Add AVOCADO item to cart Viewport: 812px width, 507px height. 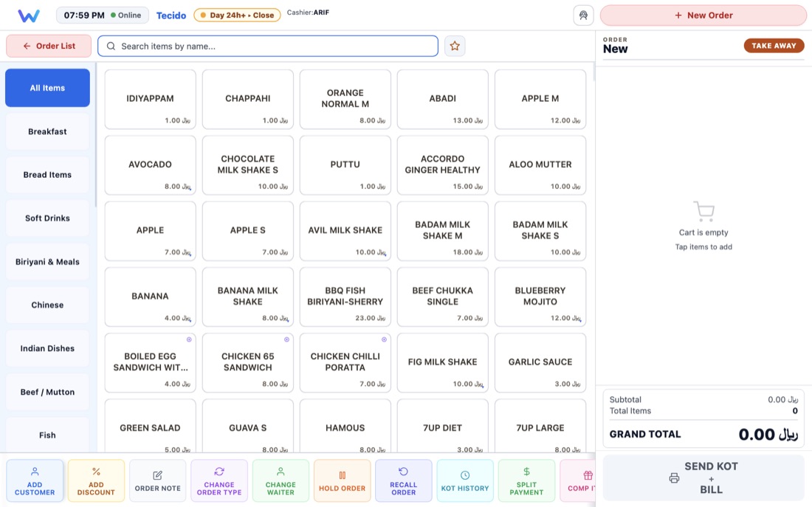click(150, 165)
